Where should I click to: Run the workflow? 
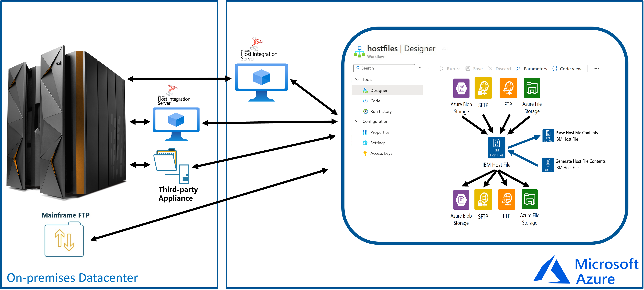(x=447, y=68)
